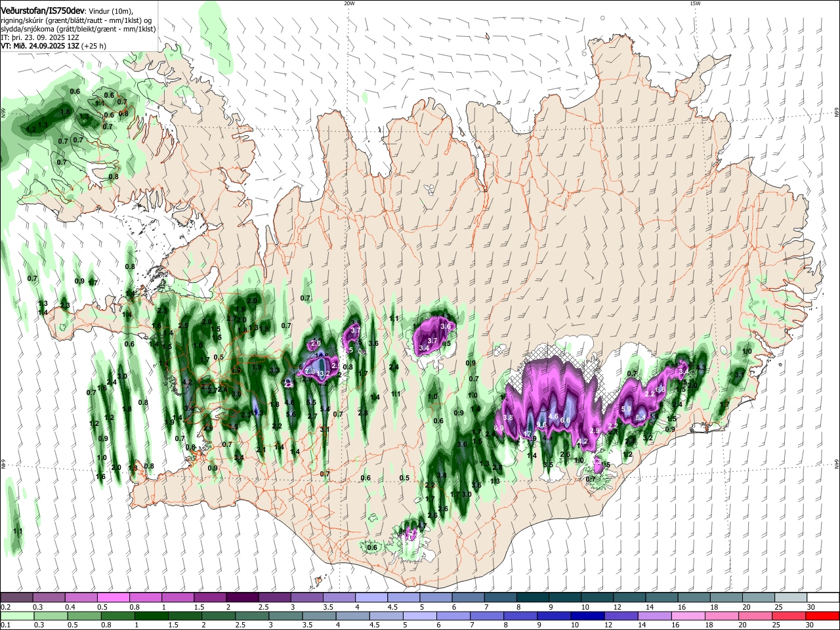Select the bright pink 0.5–0.8 swatch in the top legend
This screenshot has width=840, height=630.
113,598
